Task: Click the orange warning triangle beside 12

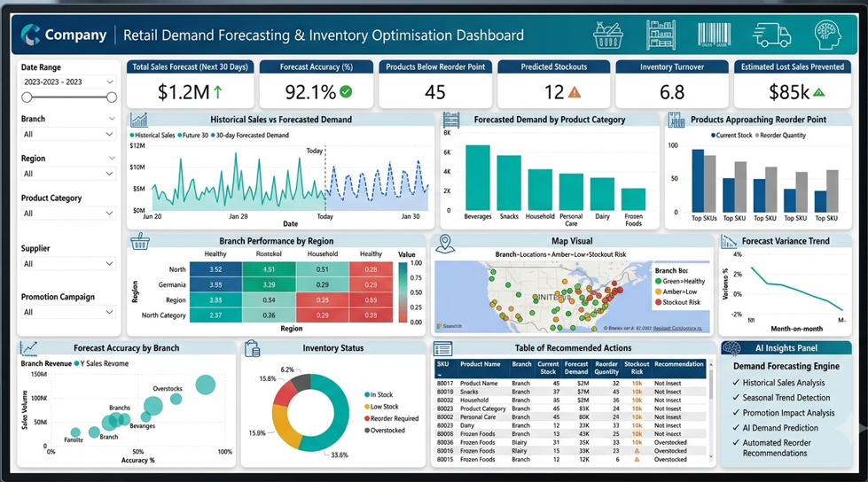Action: tap(575, 92)
